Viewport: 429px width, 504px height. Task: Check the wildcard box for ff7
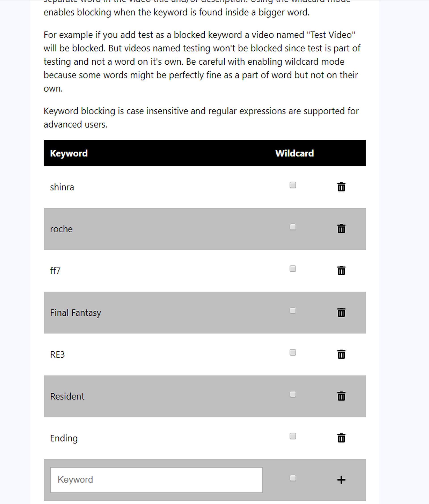tap(293, 269)
